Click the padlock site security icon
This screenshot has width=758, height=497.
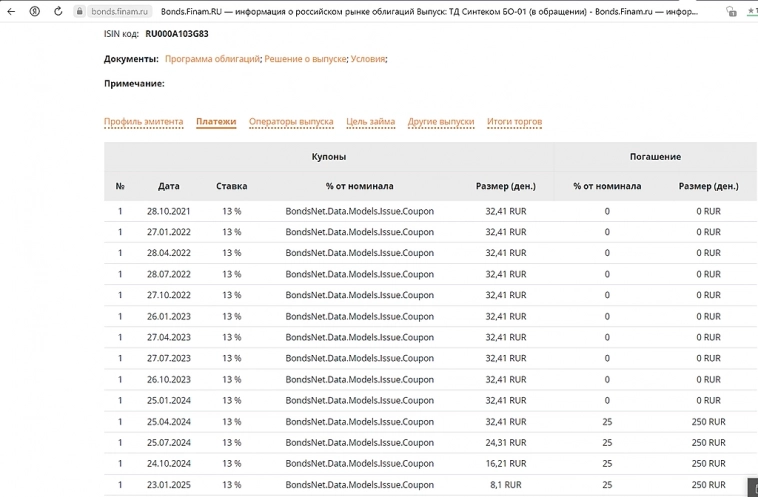[81, 11]
